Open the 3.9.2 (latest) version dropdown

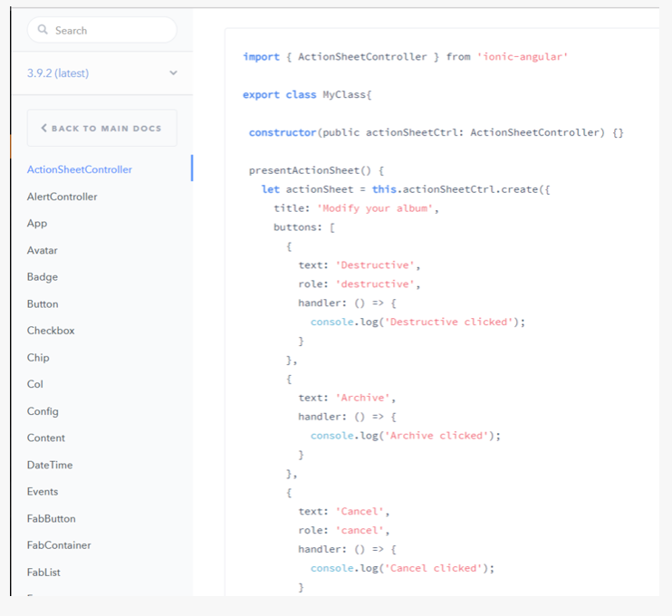click(102, 73)
